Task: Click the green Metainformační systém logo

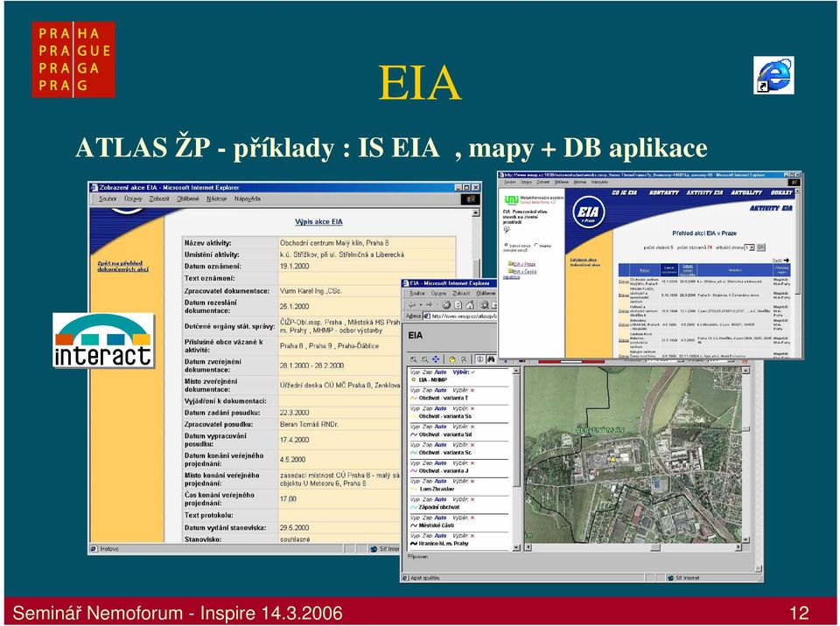Action: [x=512, y=199]
